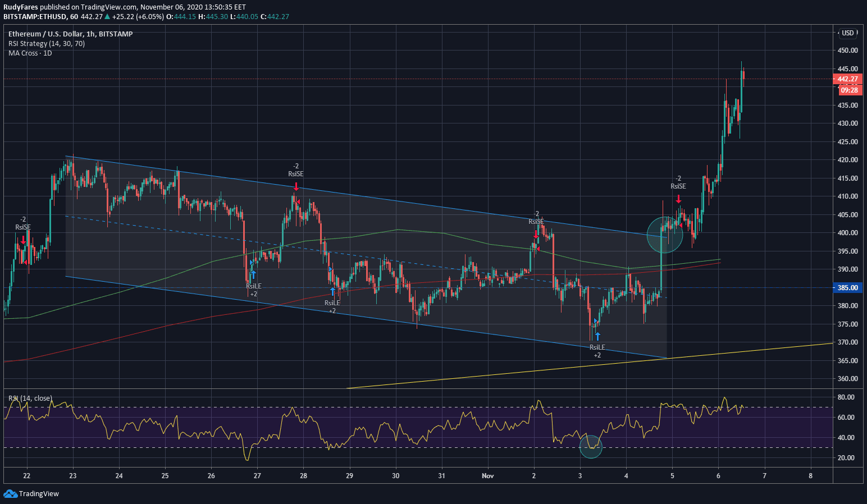The image size is (867, 504).
Task: Click green up-triangle beside price change in header
Action: point(107,17)
